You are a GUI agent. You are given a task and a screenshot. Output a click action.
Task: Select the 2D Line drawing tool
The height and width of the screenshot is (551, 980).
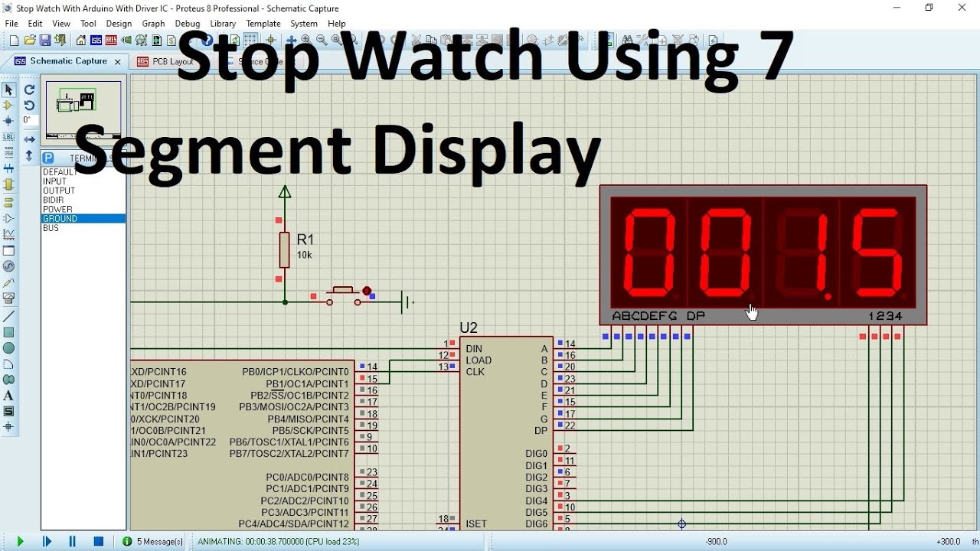click(8, 316)
